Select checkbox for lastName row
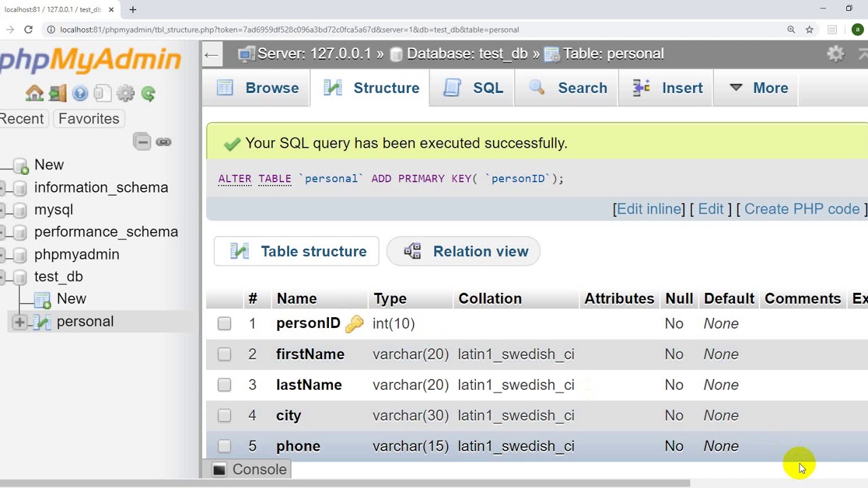The width and height of the screenshot is (868, 488). tap(224, 385)
